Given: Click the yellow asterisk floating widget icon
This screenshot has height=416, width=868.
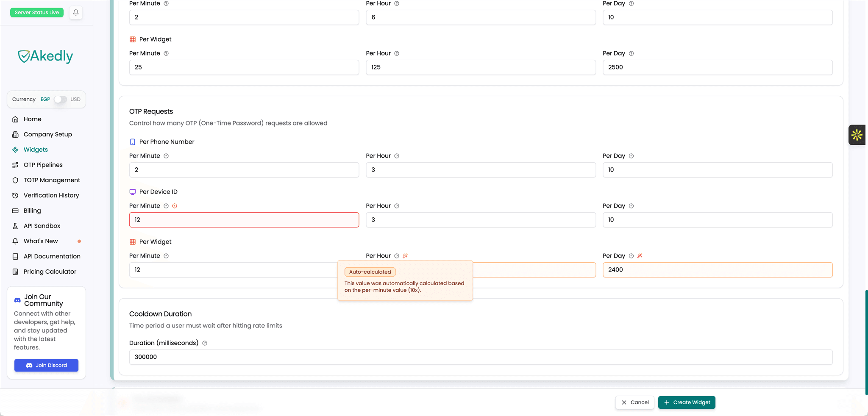Looking at the screenshot, I should coord(857,135).
